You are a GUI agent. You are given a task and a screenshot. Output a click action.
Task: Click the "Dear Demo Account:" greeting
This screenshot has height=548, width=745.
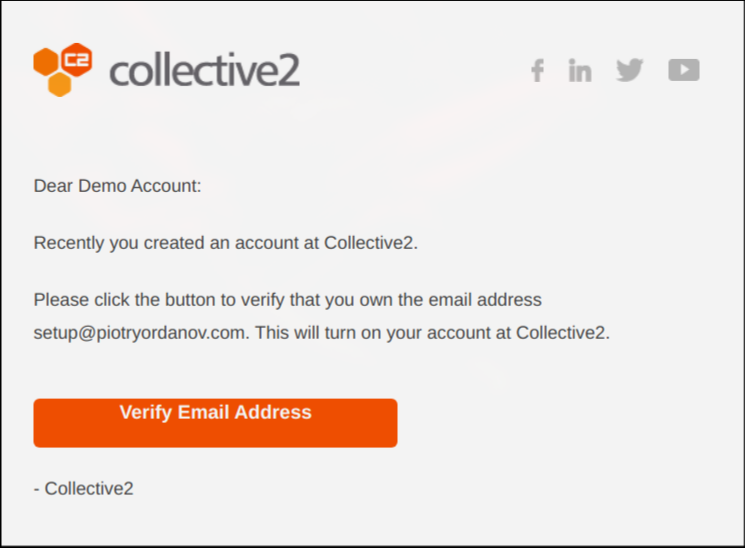(117, 186)
